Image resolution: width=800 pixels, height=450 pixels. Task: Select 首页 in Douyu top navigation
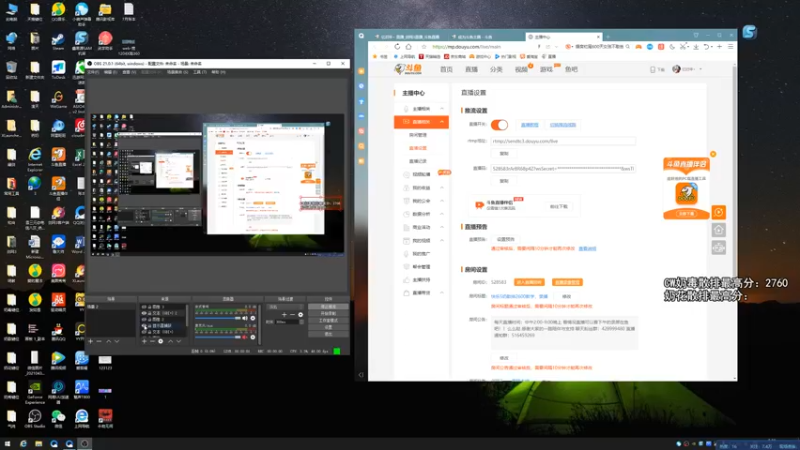tap(446, 69)
